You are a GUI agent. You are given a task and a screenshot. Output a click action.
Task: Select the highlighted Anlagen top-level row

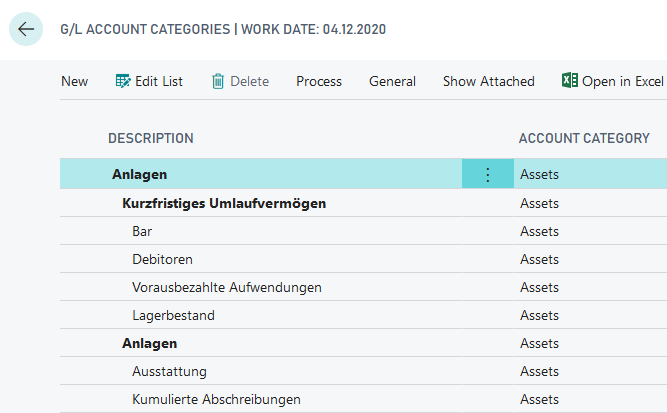[x=139, y=175]
